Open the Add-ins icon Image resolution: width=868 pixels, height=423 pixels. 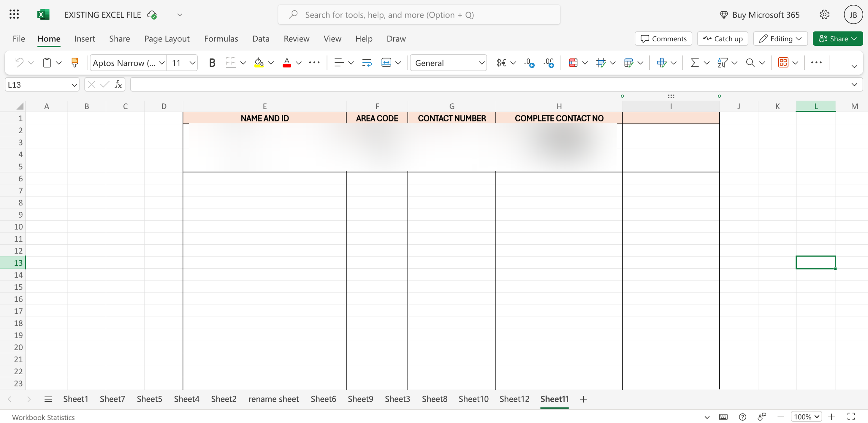pyautogui.click(x=783, y=63)
